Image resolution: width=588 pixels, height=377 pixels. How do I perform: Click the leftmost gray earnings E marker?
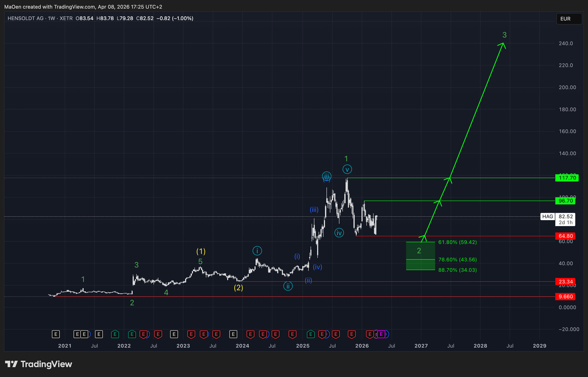coord(56,334)
